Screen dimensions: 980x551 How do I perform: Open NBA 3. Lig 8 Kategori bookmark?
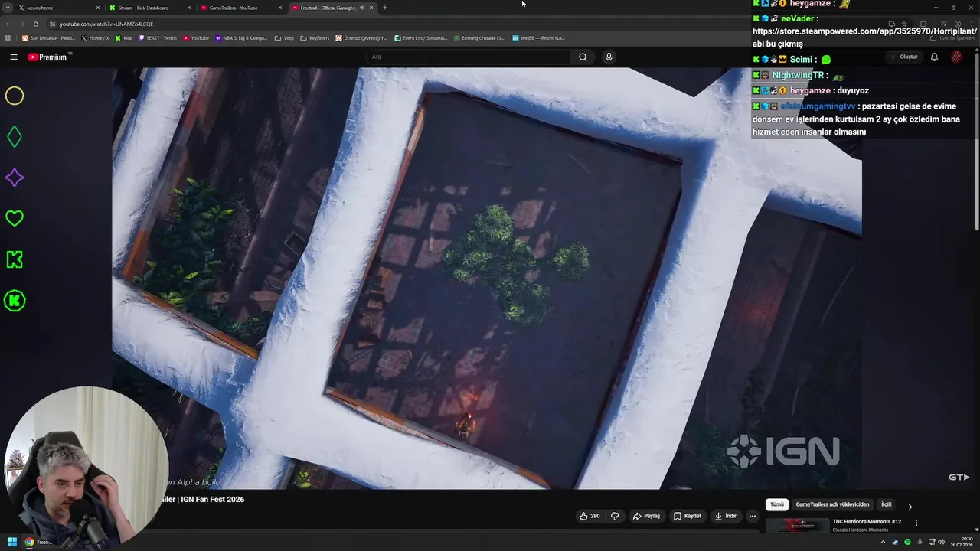(x=241, y=37)
